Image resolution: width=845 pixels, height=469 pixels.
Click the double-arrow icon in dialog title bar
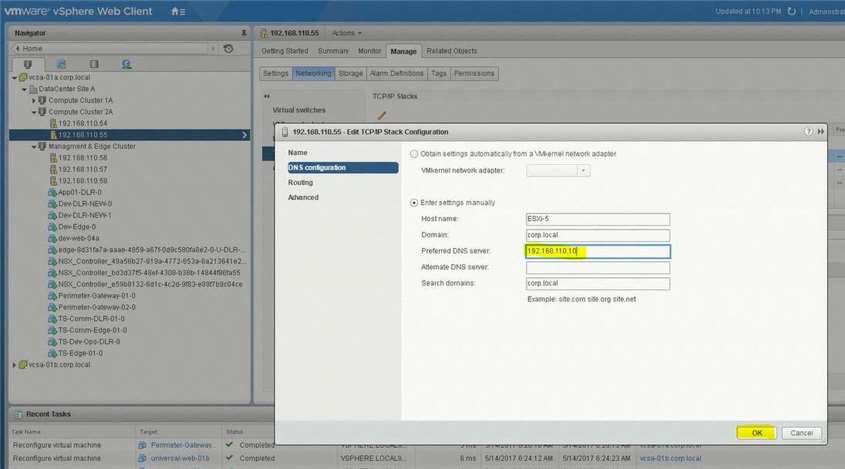click(x=821, y=132)
